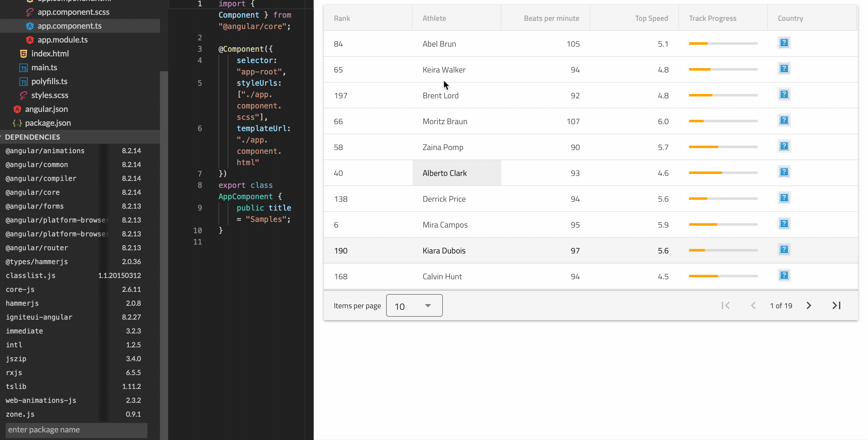Viewport: 868px width, 440px height.
Task: Select the Kiara Dubois athlete cell
Action: [x=457, y=251]
